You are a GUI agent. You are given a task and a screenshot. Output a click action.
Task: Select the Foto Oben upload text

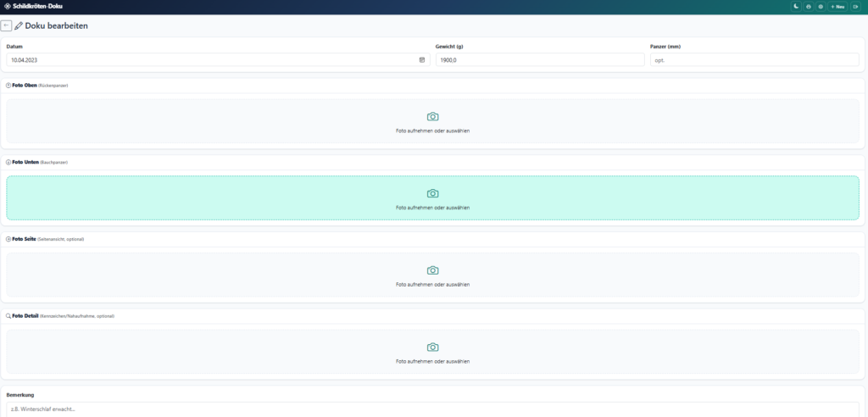coord(432,131)
